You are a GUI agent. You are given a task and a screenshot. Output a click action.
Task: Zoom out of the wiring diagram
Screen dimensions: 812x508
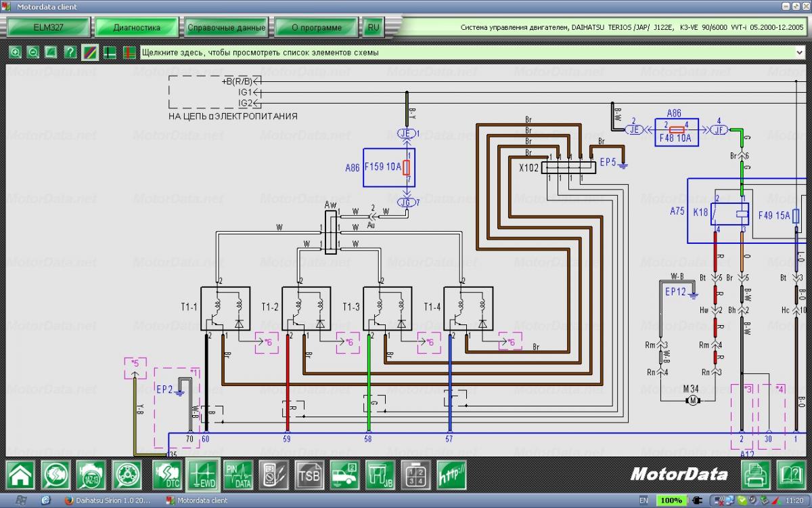tap(32, 52)
